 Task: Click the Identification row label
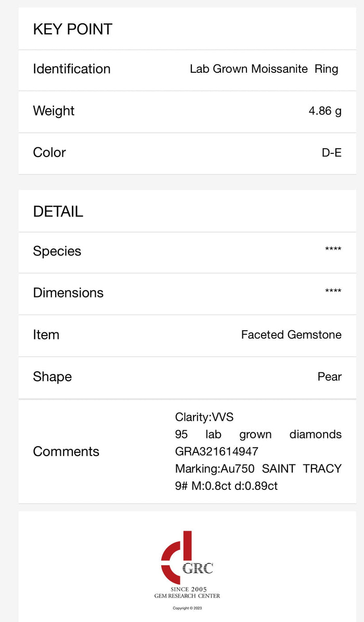[72, 69]
